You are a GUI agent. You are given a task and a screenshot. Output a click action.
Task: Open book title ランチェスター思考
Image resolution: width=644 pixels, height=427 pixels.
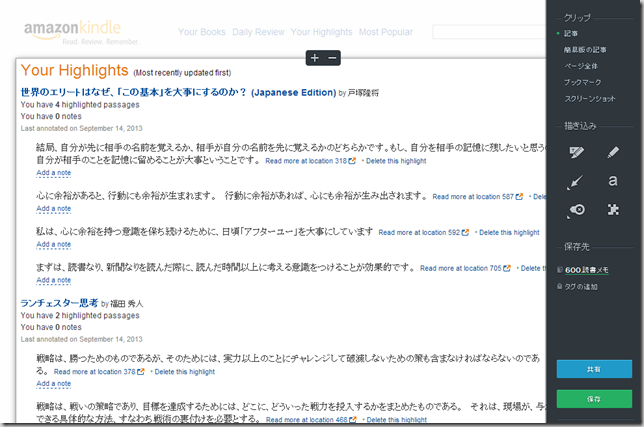[59, 303]
